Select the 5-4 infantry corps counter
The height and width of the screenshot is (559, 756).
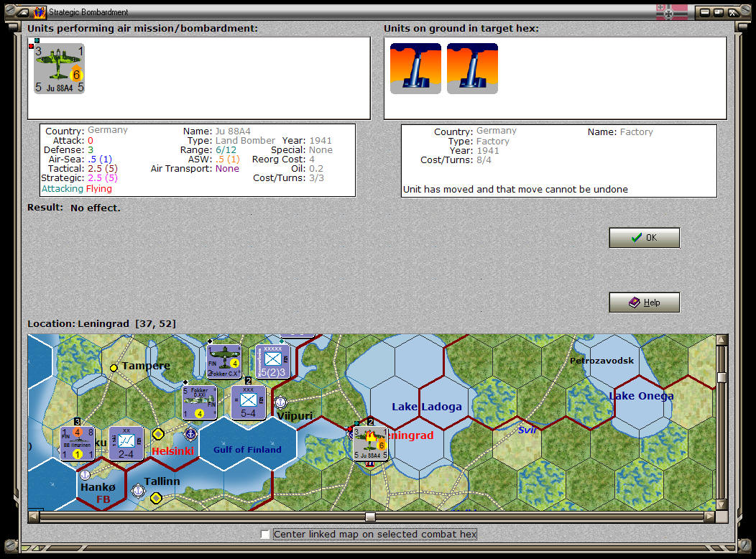tap(246, 402)
